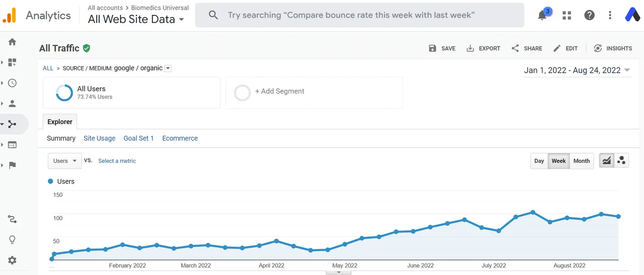Switch to the Ecommerce tab
This screenshot has width=644, height=275.
(x=180, y=138)
